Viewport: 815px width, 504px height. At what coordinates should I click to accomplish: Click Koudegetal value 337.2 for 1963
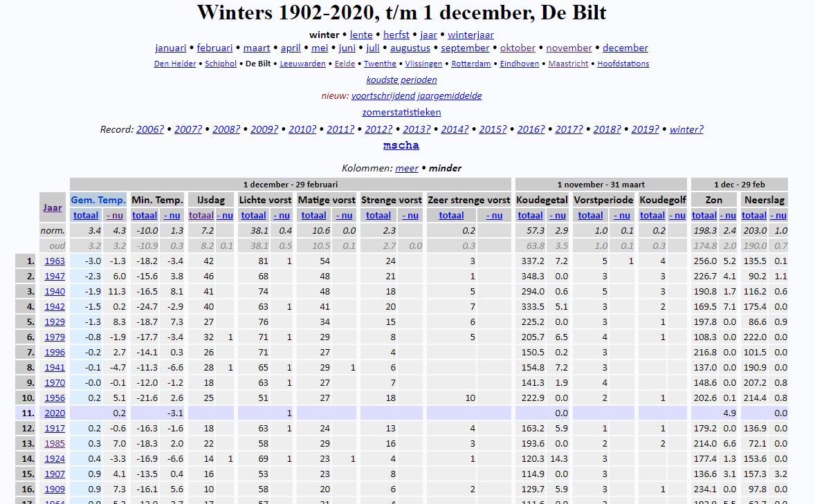pyautogui.click(x=533, y=261)
